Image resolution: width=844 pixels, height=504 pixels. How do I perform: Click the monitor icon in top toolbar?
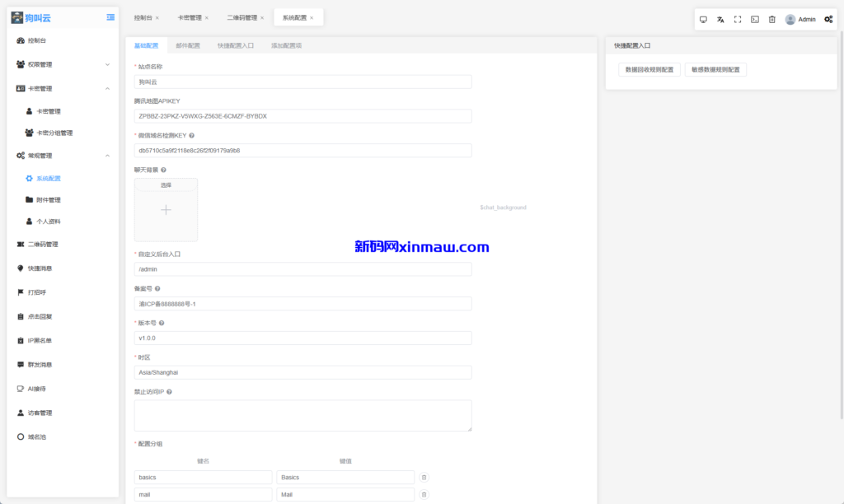click(x=703, y=19)
